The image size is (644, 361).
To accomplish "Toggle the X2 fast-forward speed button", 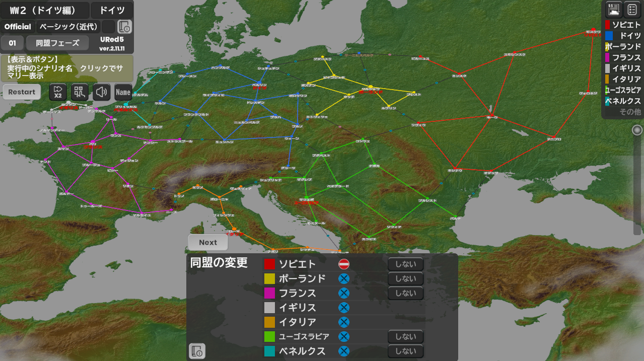I will (57, 92).
